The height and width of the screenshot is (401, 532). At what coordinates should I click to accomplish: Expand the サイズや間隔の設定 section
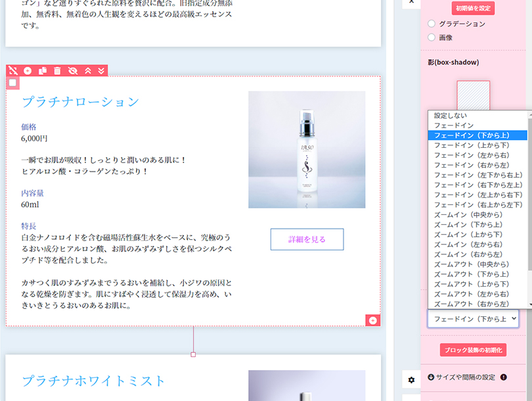461,377
